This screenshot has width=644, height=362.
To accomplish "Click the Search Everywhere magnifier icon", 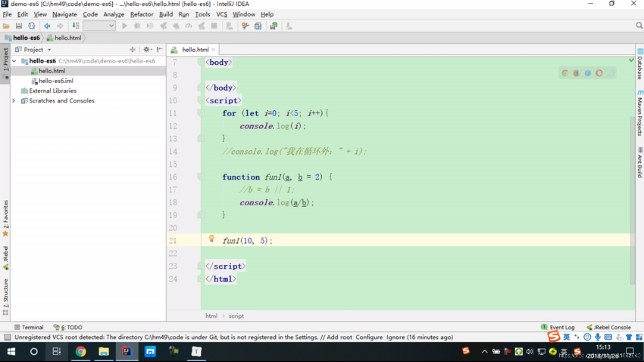I will point(639,26).
